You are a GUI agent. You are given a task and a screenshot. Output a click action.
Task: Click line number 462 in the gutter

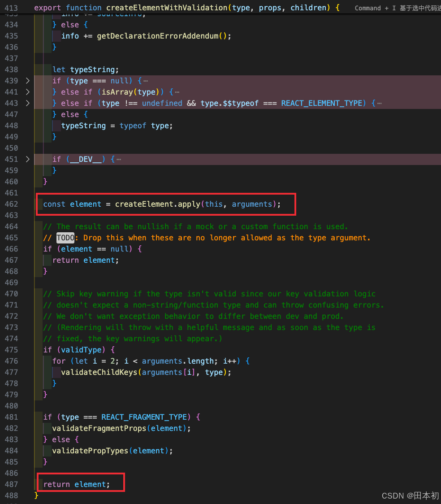coord(11,204)
